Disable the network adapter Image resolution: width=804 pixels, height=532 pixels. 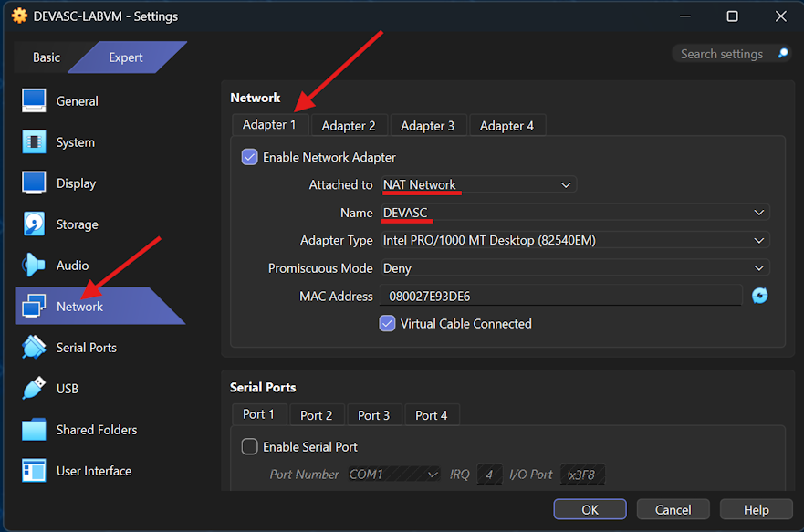(x=249, y=156)
